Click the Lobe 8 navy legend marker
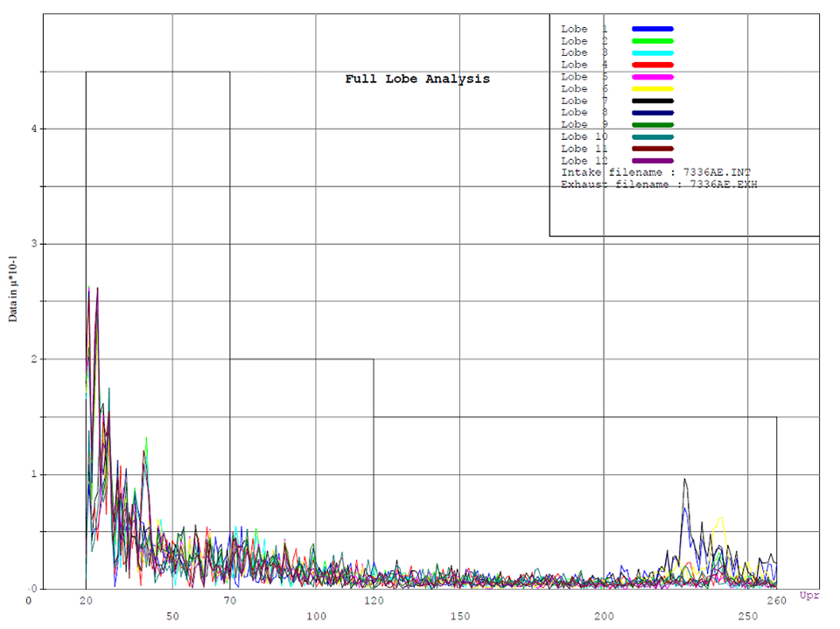The width and height of the screenshot is (840, 629). pyautogui.click(x=652, y=112)
